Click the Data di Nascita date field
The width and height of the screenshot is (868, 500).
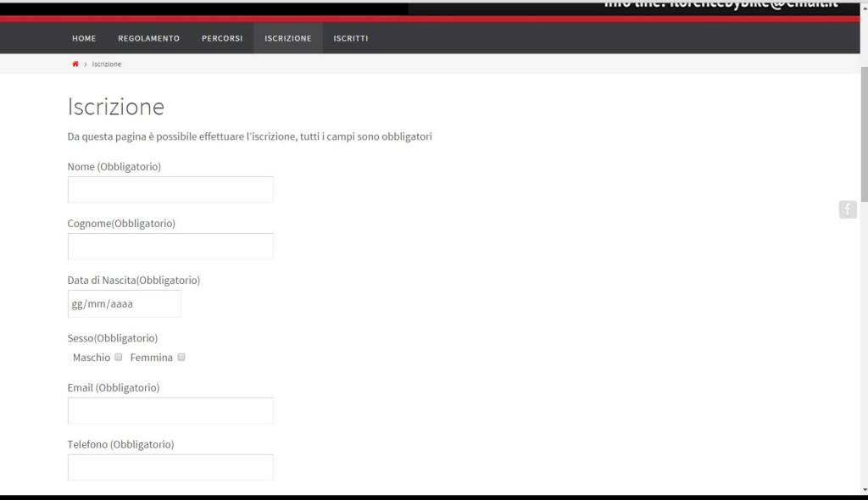(x=124, y=303)
